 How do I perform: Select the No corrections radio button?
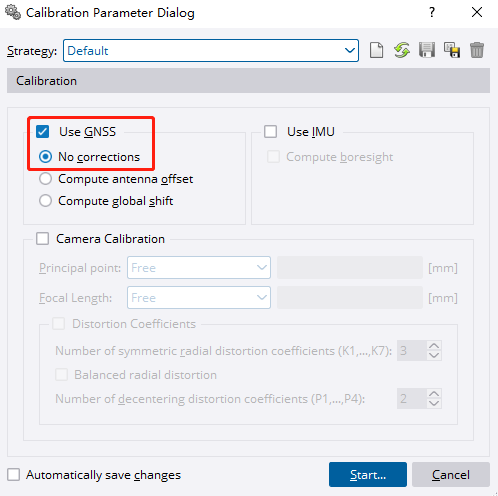point(45,157)
